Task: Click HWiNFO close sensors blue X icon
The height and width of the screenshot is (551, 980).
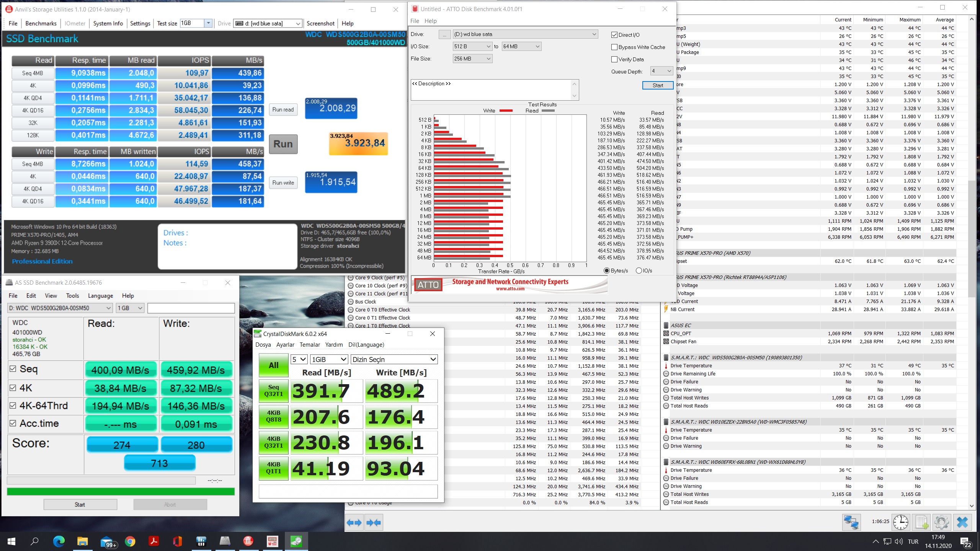Action: tap(962, 522)
